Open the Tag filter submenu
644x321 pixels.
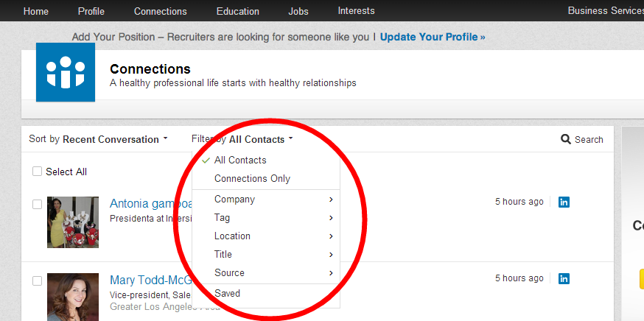click(x=265, y=218)
